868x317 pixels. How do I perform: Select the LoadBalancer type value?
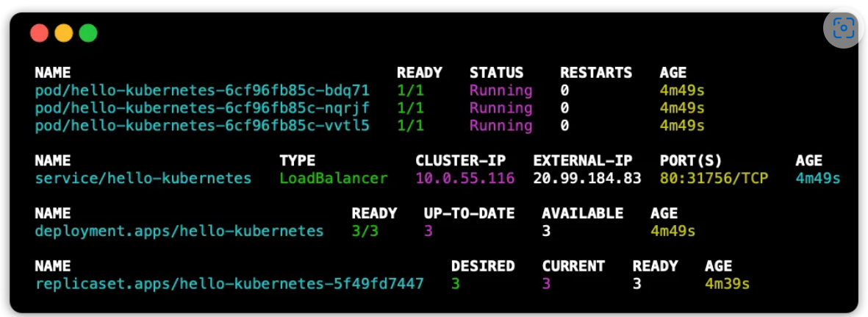pyautogui.click(x=333, y=179)
